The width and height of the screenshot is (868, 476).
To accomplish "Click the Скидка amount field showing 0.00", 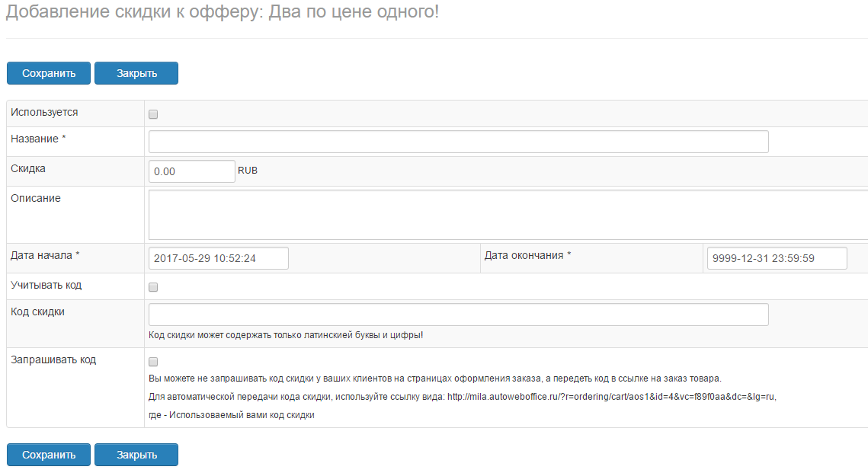I will 192,171.
